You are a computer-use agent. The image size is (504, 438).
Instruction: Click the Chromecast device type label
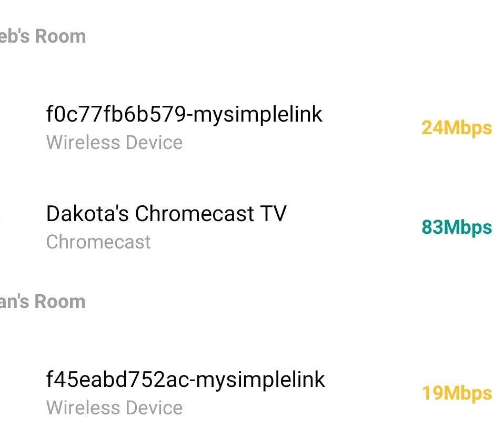click(x=98, y=242)
